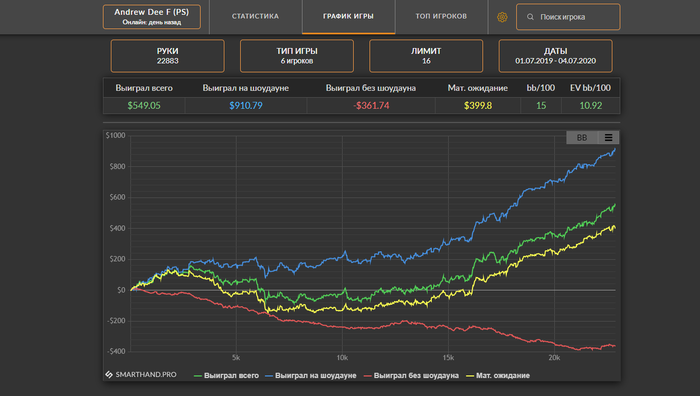Open the Руки 22883 filter

click(x=167, y=56)
